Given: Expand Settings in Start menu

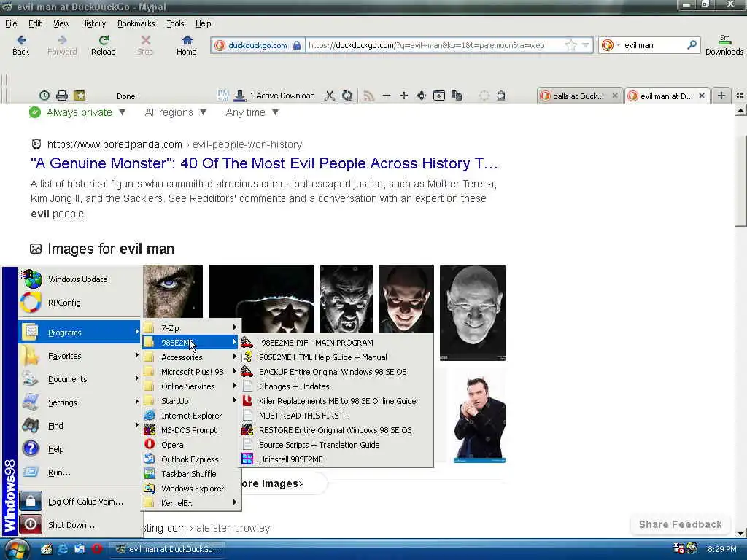Looking at the screenshot, I should point(80,402).
